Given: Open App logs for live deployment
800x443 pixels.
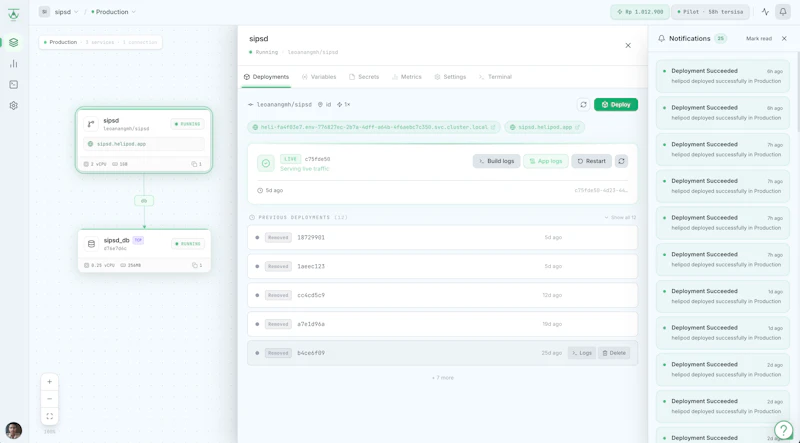Looking at the screenshot, I should (x=545, y=161).
